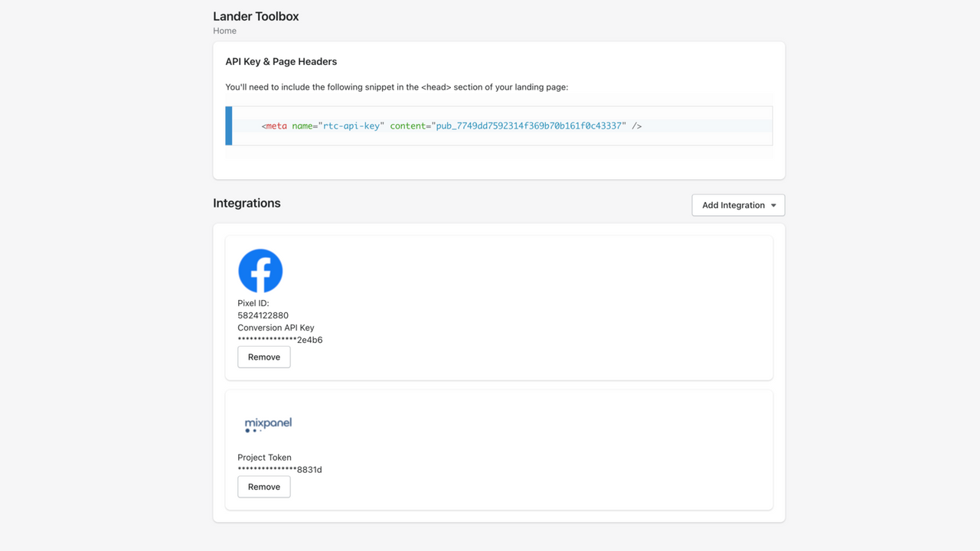Click the masked Conversion API Key ending 2e4b6

[279, 340]
